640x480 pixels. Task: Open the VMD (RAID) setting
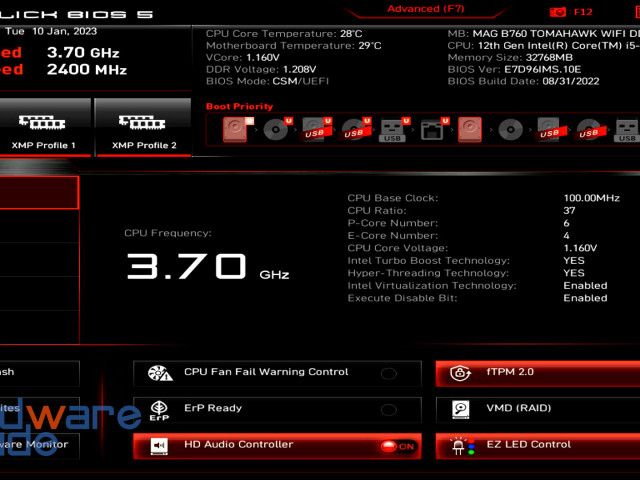[x=538, y=409]
